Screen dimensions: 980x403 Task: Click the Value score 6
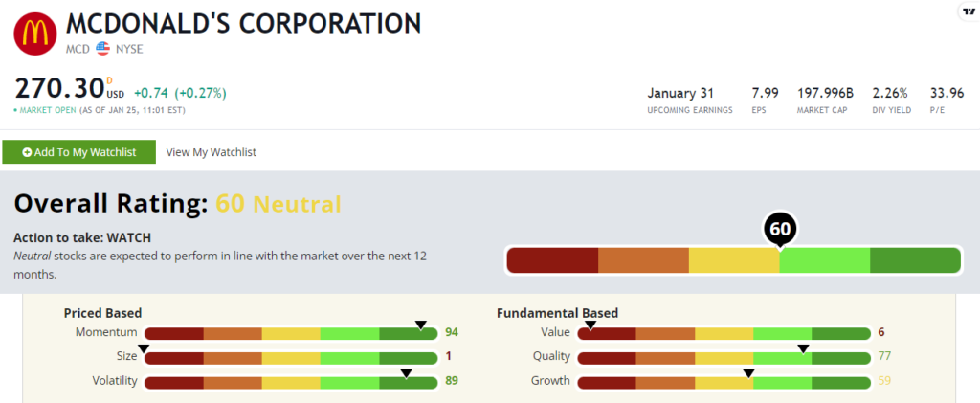pyautogui.click(x=880, y=332)
